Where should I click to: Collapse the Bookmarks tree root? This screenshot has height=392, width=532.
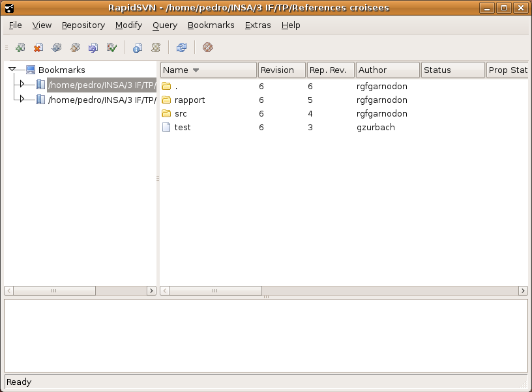point(12,70)
